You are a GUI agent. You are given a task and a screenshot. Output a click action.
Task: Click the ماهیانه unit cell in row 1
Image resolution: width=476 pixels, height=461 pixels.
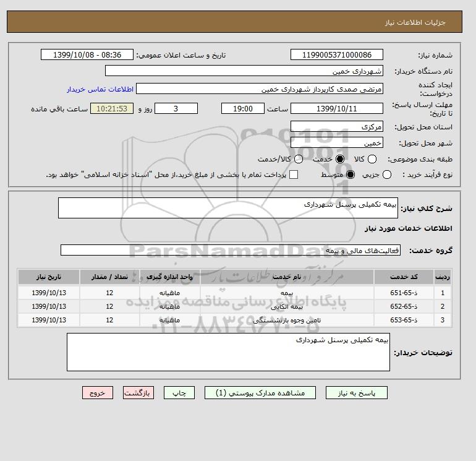170,293
